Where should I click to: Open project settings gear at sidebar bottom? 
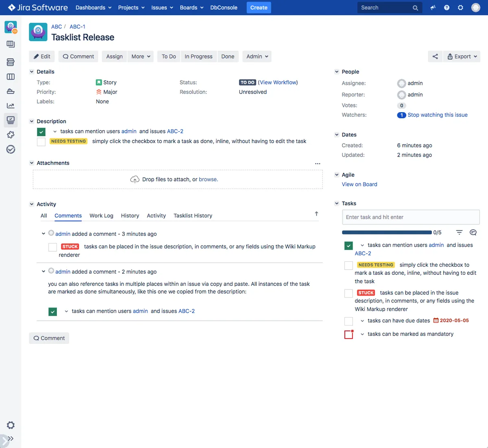[x=11, y=425]
